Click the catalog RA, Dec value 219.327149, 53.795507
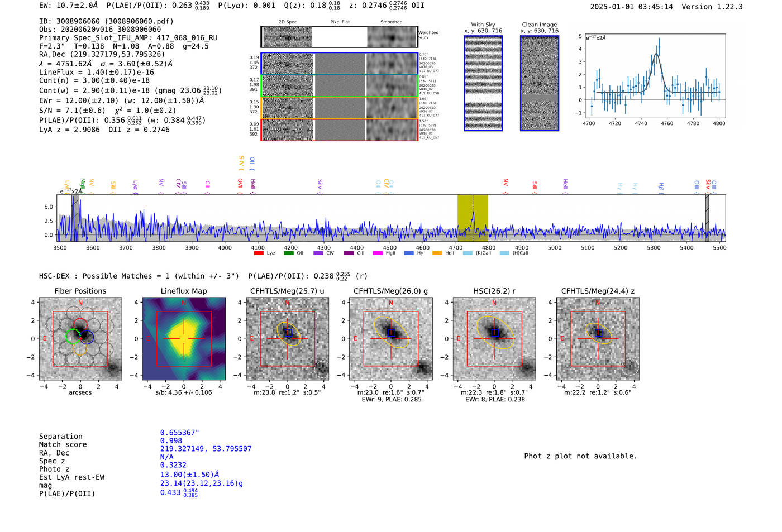This screenshot has height=532, width=782. point(206,449)
